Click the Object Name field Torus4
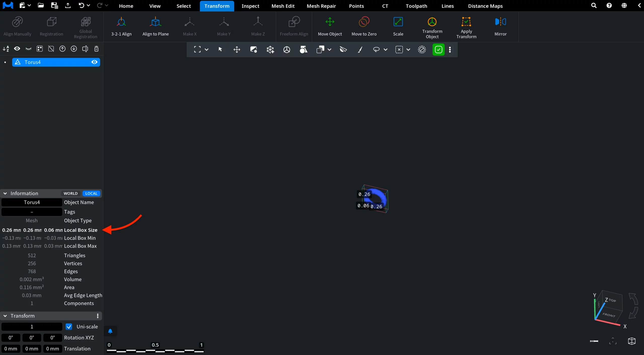The image size is (644, 355). (32, 202)
